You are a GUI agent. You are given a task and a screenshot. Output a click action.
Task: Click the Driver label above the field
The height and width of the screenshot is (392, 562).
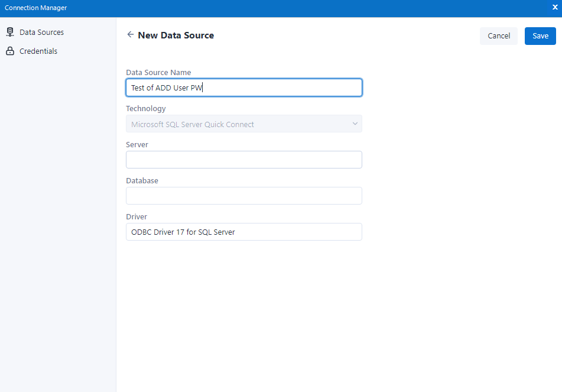136,216
